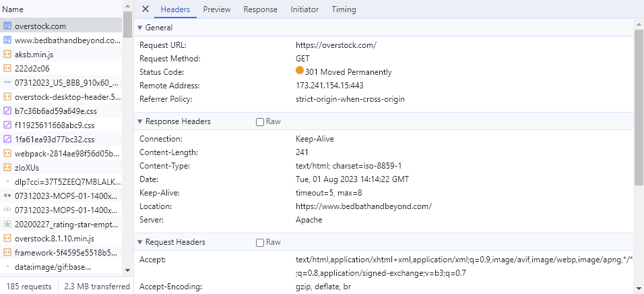Click the script icon for framework-5f4595e5518b5
The height and width of the screenshot is (294, 644).
(7, 252)
